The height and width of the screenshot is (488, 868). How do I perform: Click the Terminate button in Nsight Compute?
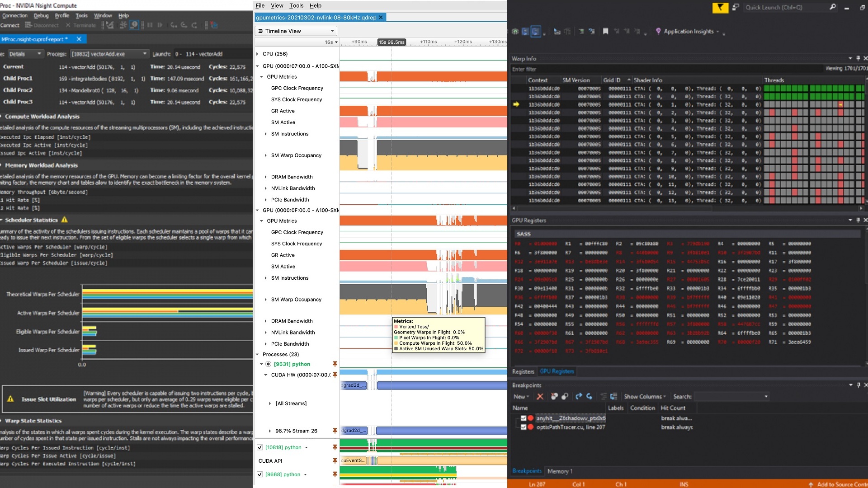(81, 25)
